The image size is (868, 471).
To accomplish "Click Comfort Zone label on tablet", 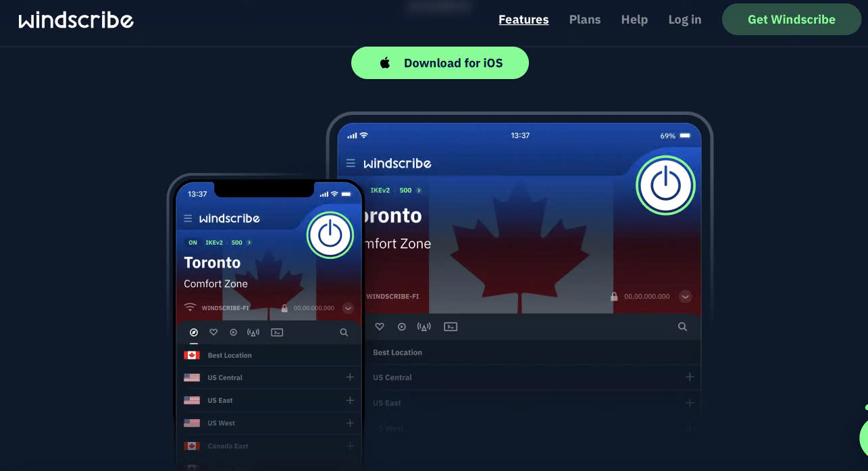I will [x=397, y=244].
